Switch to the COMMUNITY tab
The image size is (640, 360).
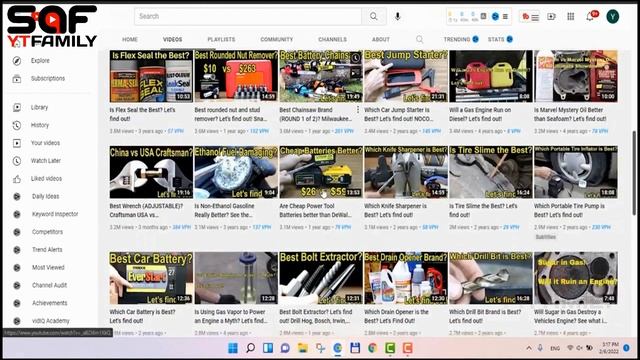pos(277,39)
